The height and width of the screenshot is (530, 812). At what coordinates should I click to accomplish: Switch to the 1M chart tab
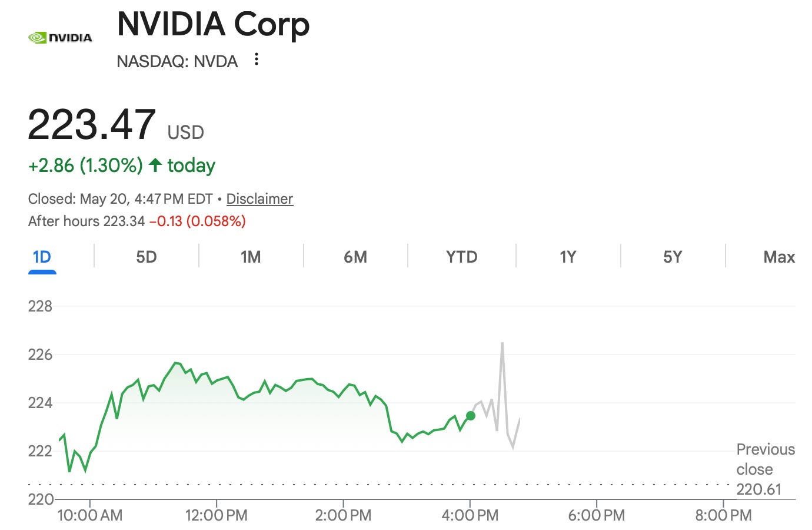coord(251,257)
